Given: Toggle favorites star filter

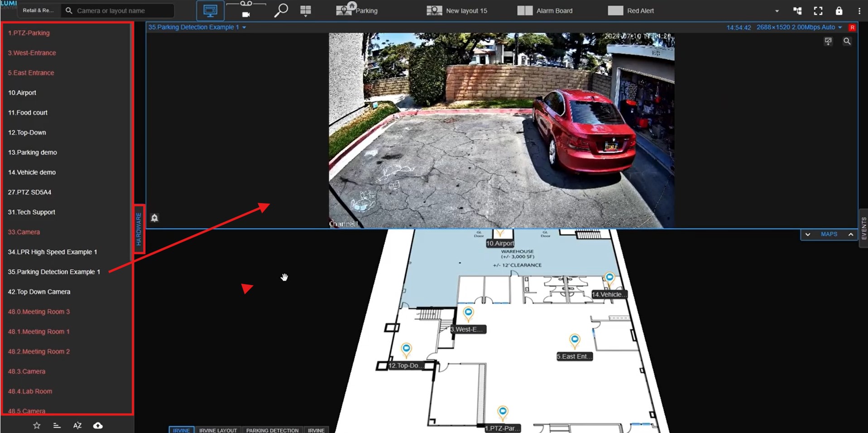Looking at the screenshot, I should (x=37, y=425).
